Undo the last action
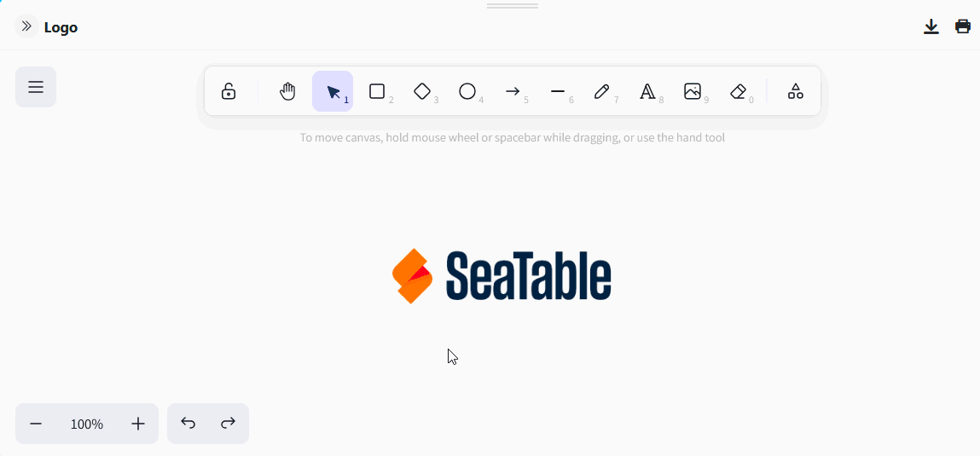The image size is (980, 456). pos(188,424)
